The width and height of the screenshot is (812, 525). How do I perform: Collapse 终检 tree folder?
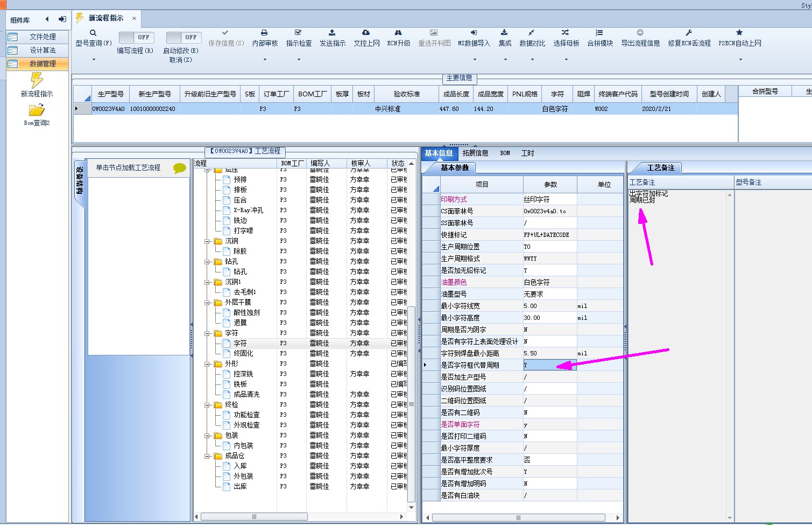click(208, 405)
